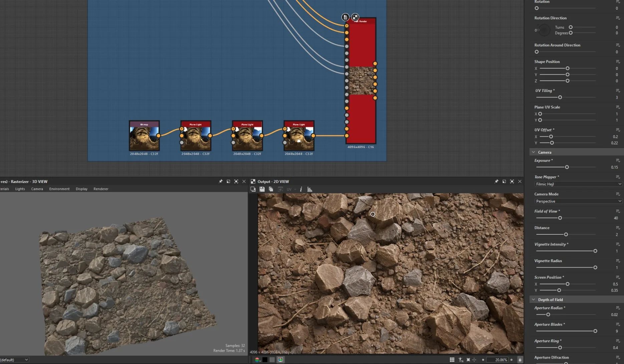The width and height of the screenshot is (624, 364).
Task: Click fit-to-view icon in 2D View footer
Action: click(x=468, y=360)
